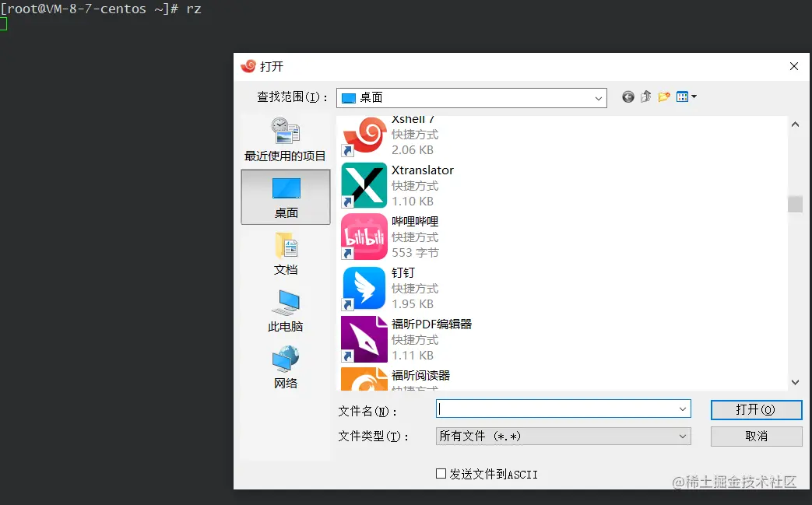Click the file list scroll down arrow
This screenshot has height=505, width=812.
coord(796,382)
